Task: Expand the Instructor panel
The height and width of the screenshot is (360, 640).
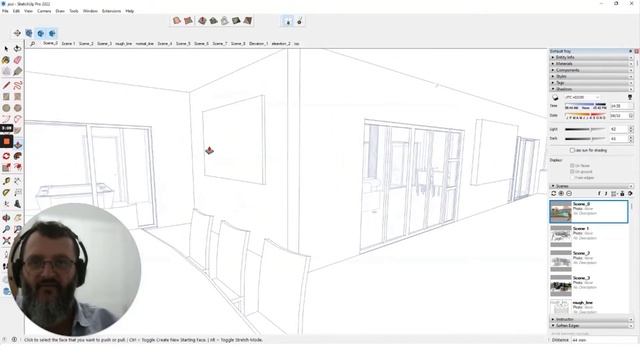Action: tap(591, 320)
